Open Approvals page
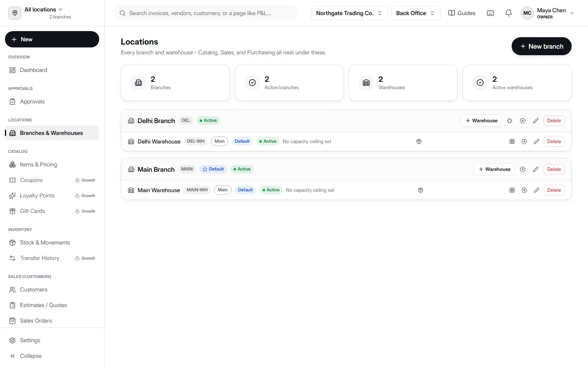Viewport: 588px width, 368px height. [52, 101]
